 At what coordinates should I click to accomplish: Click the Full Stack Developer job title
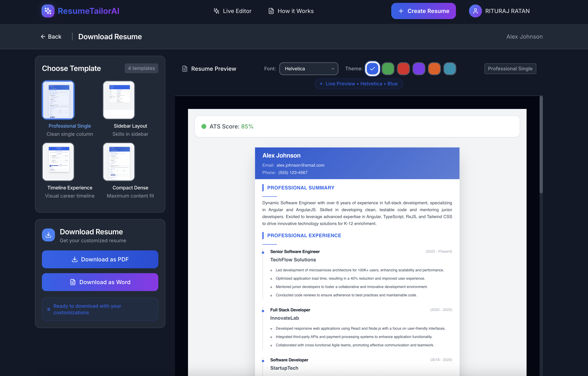[290, 310]
